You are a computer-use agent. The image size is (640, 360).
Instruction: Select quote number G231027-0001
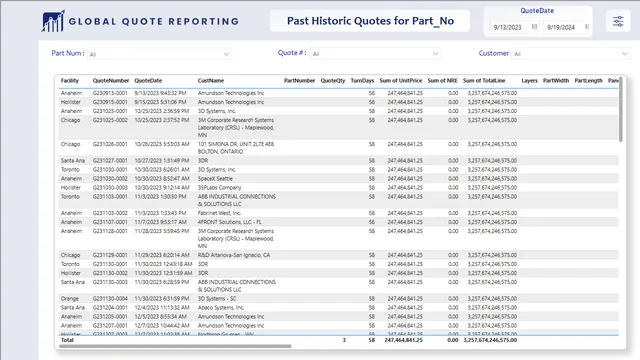110,160
